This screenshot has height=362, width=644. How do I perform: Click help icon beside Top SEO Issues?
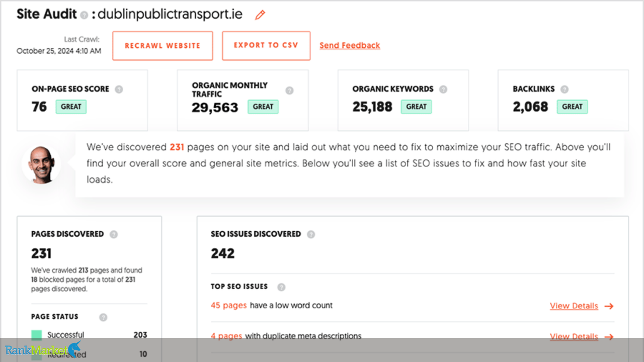[x=281, y=287]
